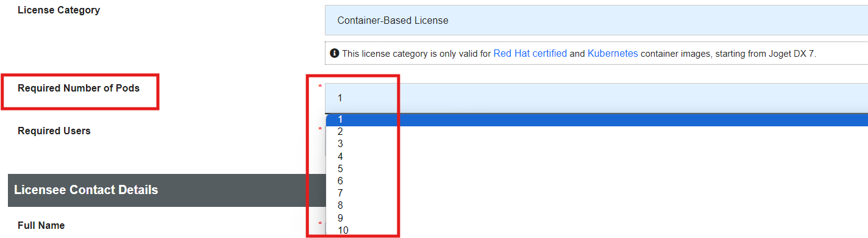This screenshot has width=868, height=238.
Task: Open the Kubernetes link
Action: [613, 54]
